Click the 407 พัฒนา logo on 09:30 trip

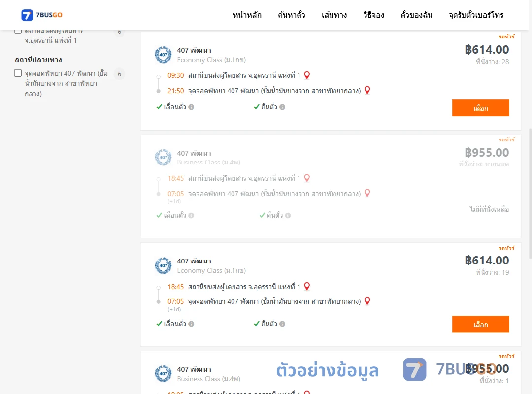point(163,55)
